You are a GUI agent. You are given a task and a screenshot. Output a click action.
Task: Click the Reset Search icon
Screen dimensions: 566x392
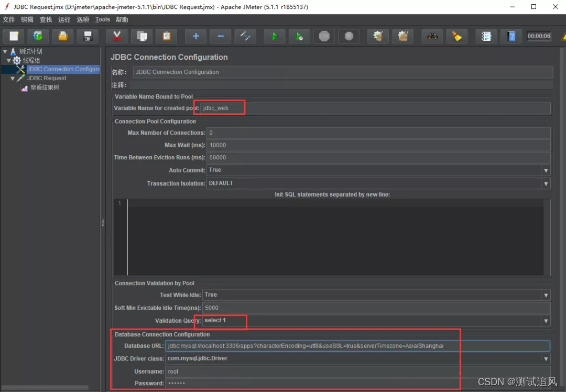pos(457,36)
